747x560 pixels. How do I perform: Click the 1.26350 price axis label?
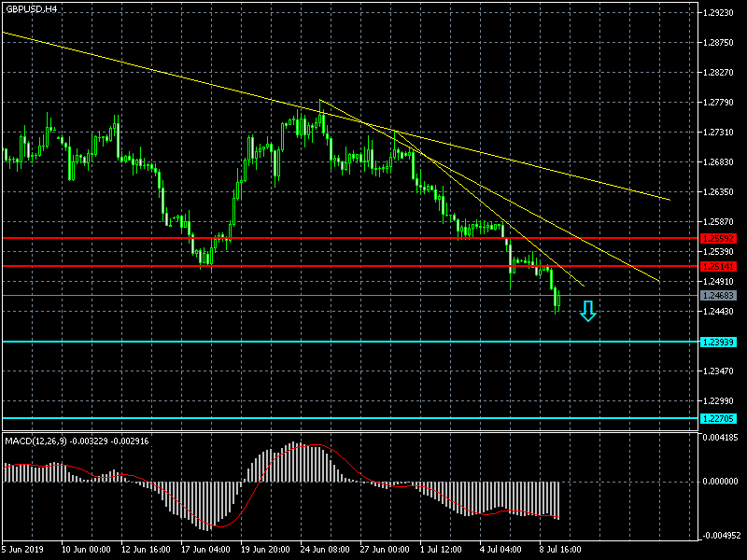[718, 192]
